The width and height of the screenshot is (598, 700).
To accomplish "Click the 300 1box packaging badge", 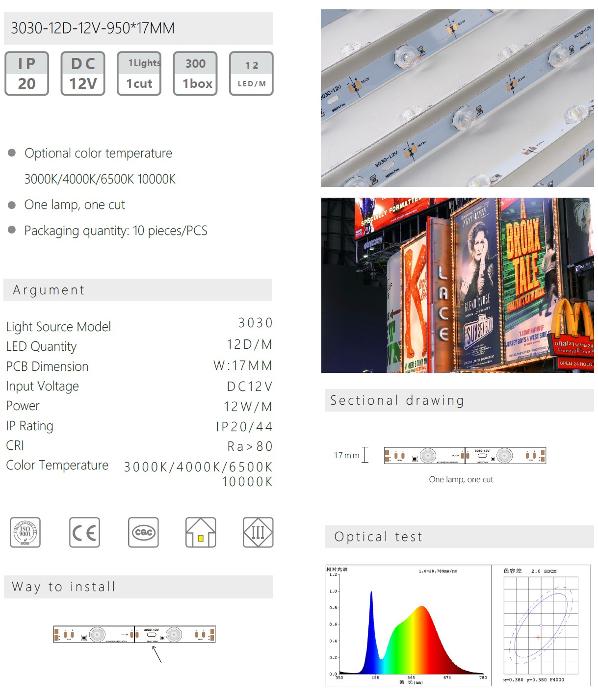I will [195, 74].
